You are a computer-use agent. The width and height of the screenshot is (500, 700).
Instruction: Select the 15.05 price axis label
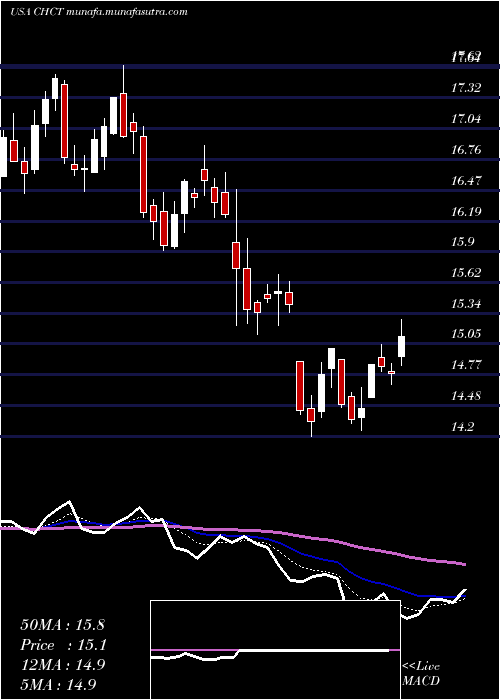point(466,334)
